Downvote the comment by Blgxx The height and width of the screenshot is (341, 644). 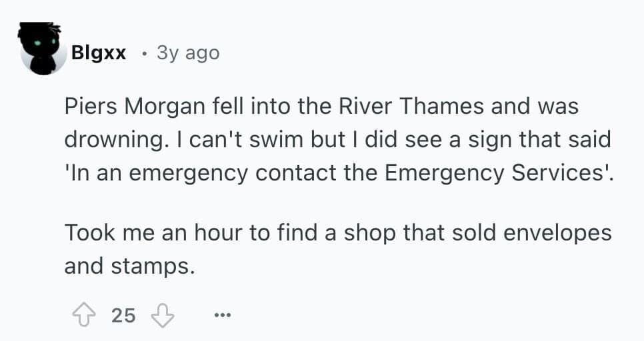[x=162, y=314]
